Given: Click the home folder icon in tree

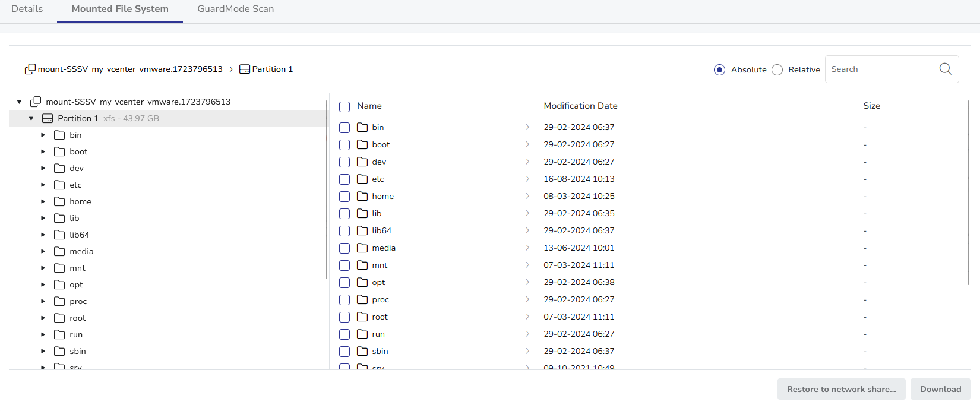Looking at the screenshot, I should (x=59, y=201).
